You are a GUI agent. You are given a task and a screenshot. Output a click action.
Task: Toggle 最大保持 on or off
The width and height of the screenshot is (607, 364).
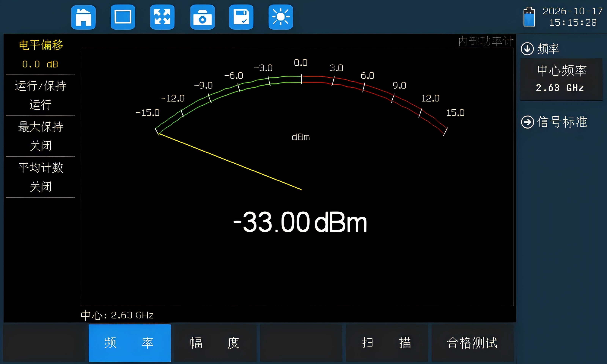[x=40, y=136]
